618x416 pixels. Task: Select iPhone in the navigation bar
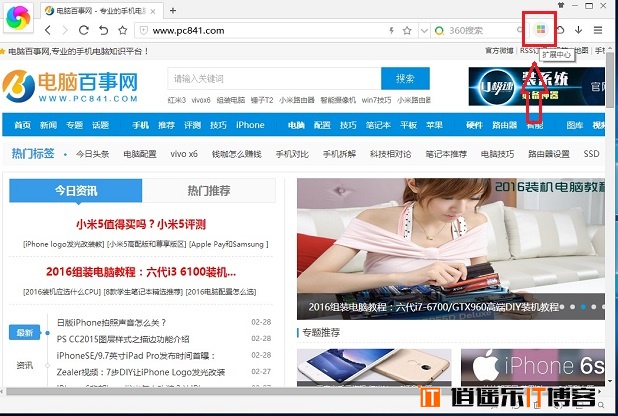coord(250,125)
